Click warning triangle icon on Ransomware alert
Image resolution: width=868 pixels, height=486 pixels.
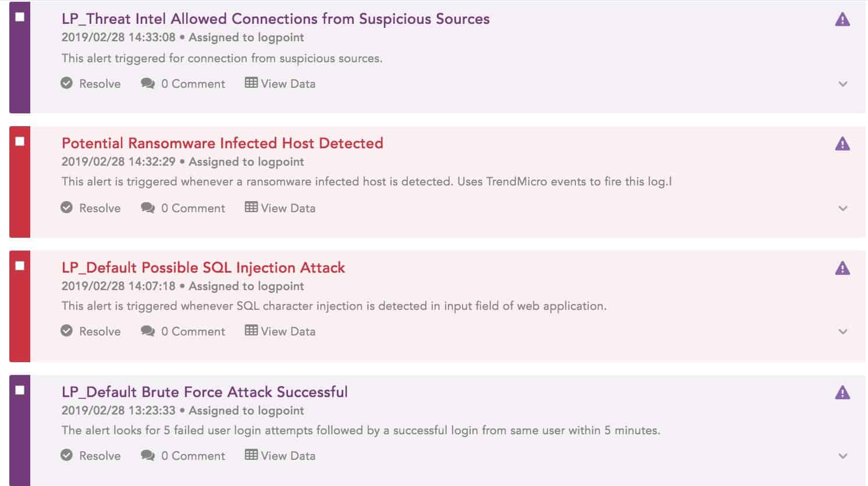pos(842,144)
